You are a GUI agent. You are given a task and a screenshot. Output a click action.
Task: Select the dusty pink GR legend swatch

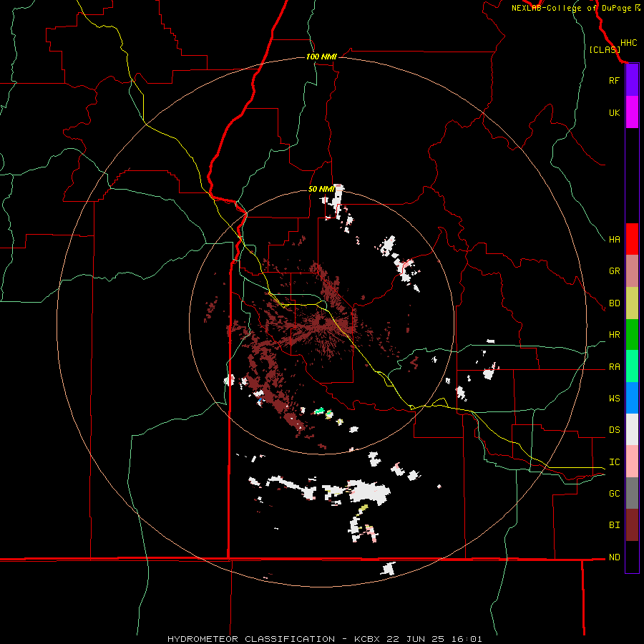click(x=632, y=270)
